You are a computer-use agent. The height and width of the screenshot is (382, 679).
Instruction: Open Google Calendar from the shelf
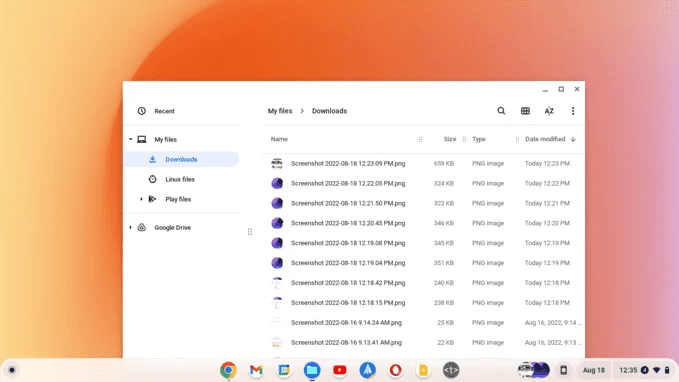[x=284, y=370]
